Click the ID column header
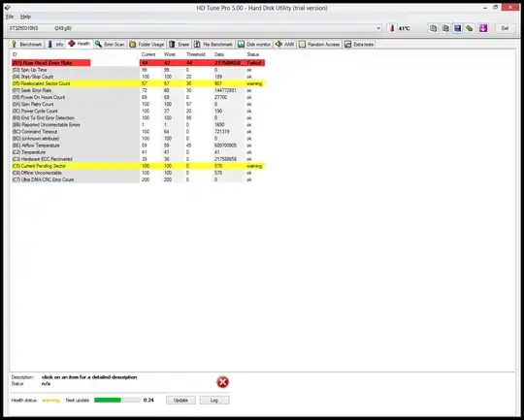The image size is (524, 420). coord(15,54)
